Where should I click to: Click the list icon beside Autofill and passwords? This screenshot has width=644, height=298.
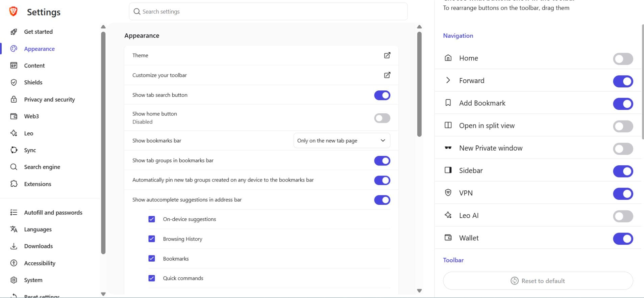point(14,212)
